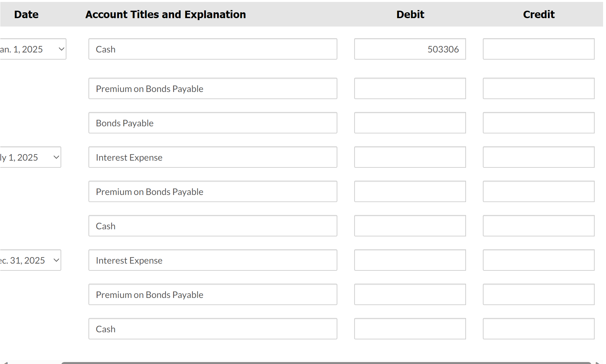Screen dimensions: 606x364
Task: Click the debit field for second Premium on Bonds Payable
Action: click(410, 191)
